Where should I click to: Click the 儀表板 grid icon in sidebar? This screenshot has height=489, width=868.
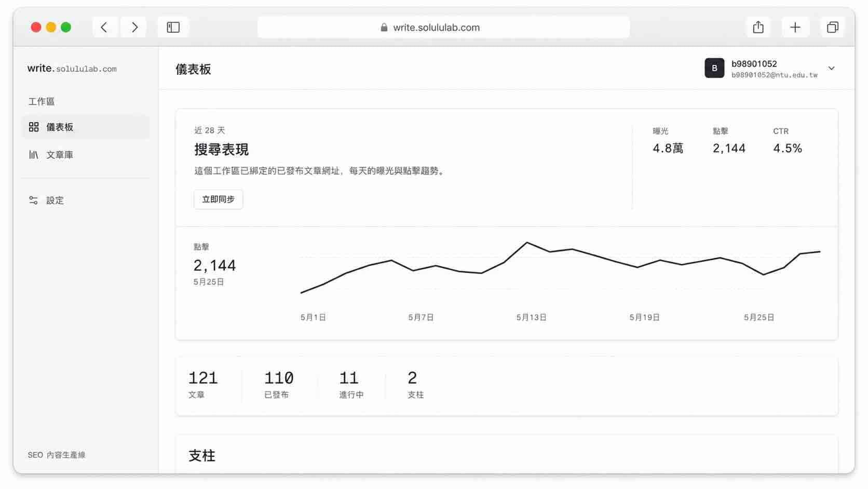34,127
